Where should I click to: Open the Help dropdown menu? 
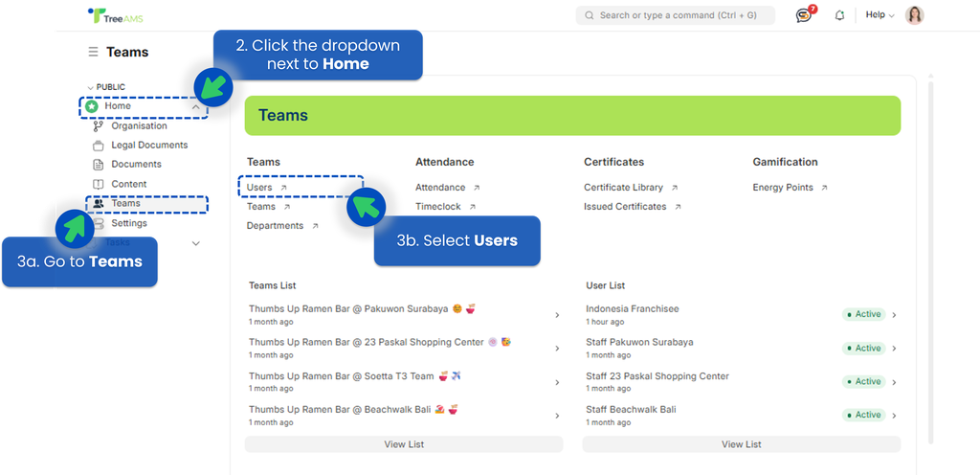[x=879, y=15]
